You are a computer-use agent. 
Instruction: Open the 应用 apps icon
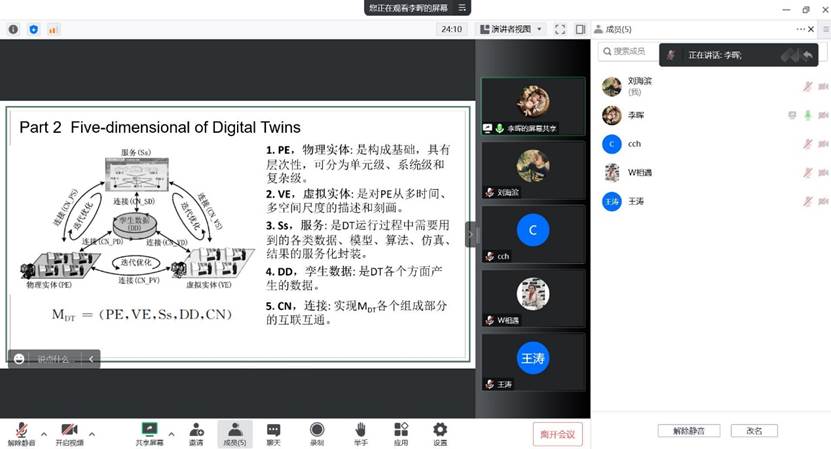(400, 432)
